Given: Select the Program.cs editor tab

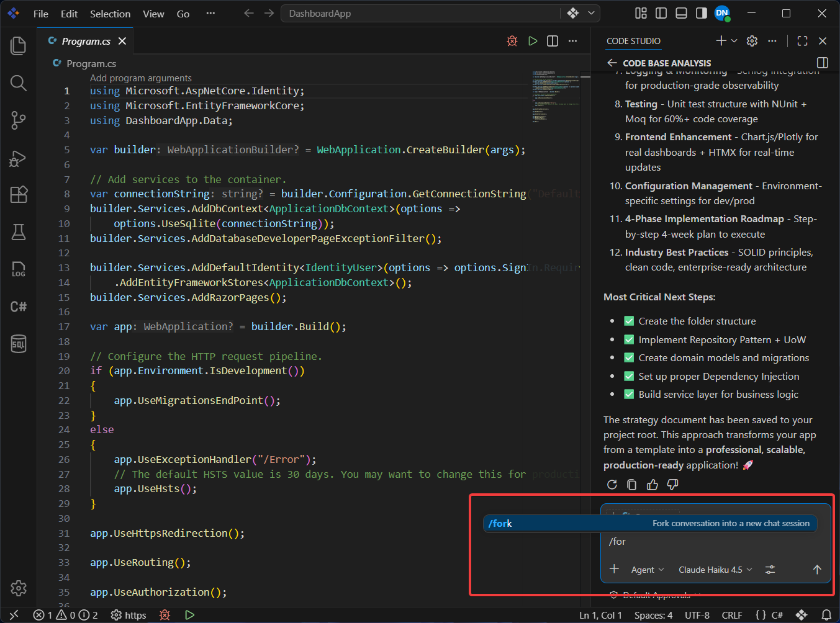Looking at the screenshot, I should pos(86,41).
